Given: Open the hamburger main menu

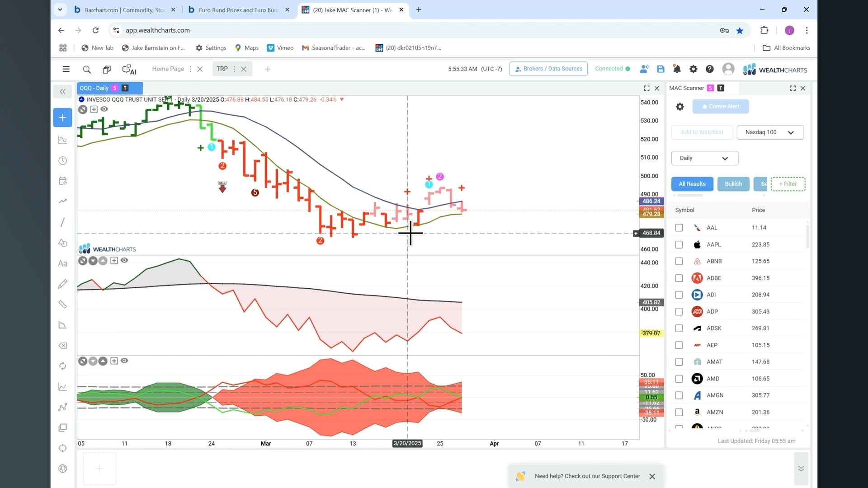Looking at the screenshot, I should pyautogui.click(x=66, y=69).
